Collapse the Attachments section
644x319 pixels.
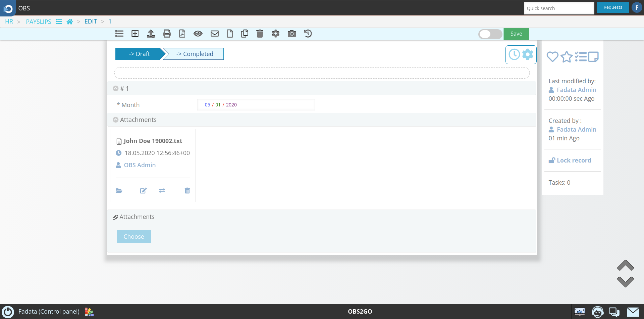(x=115, y=120)
